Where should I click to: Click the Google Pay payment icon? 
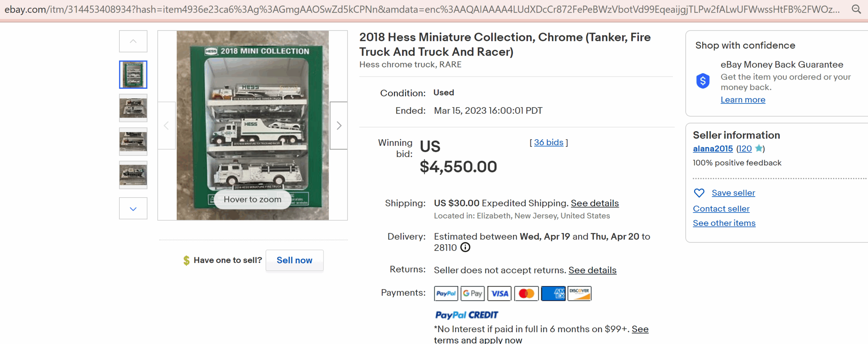click(473, 294)
